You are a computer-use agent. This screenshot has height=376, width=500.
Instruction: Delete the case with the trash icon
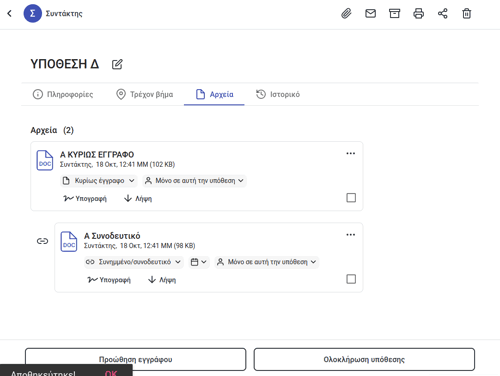point(467,14)
